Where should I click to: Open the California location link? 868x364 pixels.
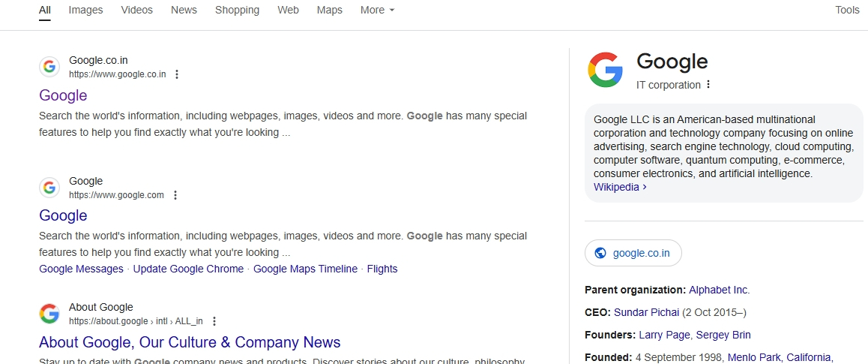tap(809, 357)
